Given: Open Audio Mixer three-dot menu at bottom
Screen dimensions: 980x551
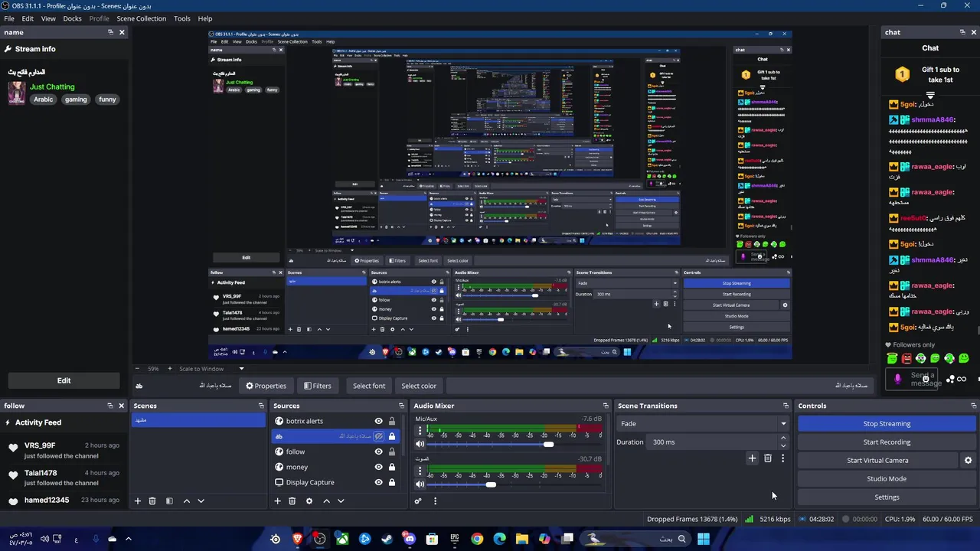Looking at the screenshot, I should [435, 501].
